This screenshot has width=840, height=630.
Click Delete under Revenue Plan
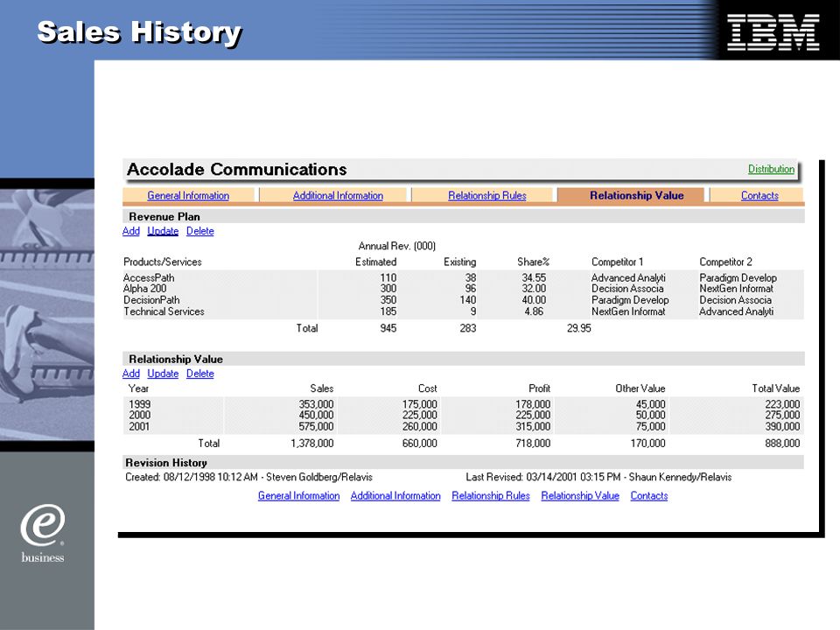tap(199, 231)
